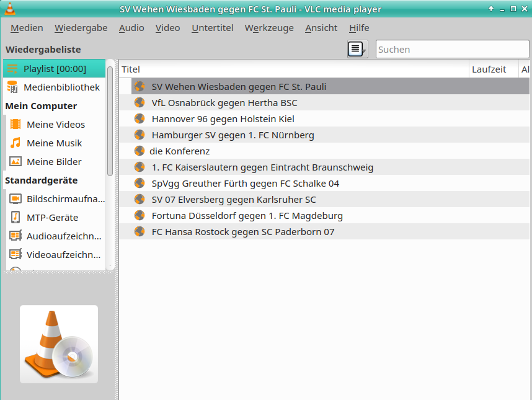The image size is (532, 400).
Task: Open the playlist view mode dropdown
Action: pos(358,49)
